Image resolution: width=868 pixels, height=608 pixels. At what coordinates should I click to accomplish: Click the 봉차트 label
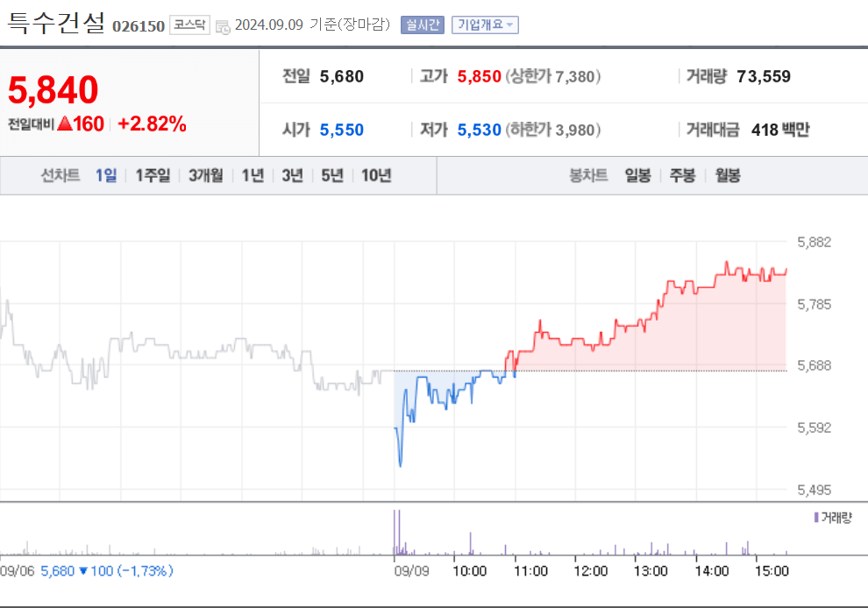pos(588,175)
